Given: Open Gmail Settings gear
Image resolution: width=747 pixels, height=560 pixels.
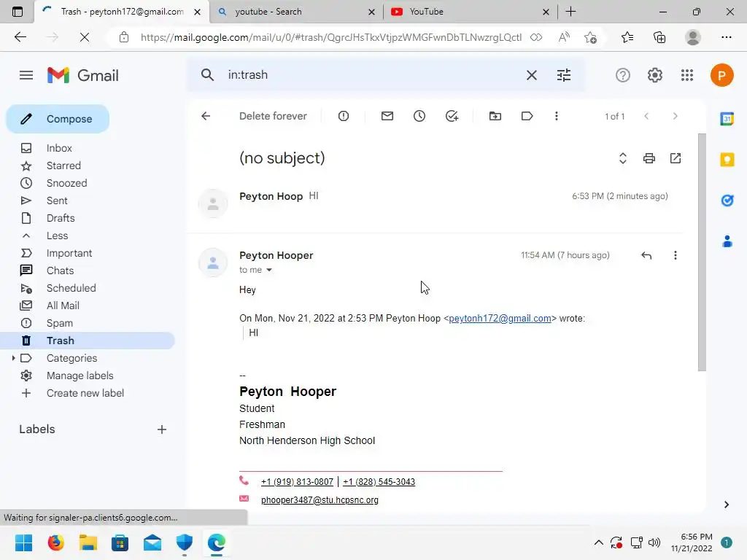Looking at the screenshot, I should click(x=655, y=75).
